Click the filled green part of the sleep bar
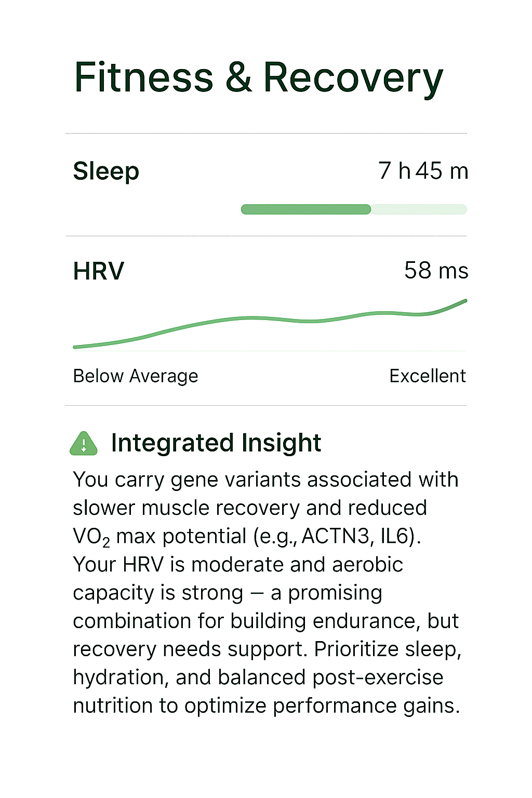 click(305, 209)
